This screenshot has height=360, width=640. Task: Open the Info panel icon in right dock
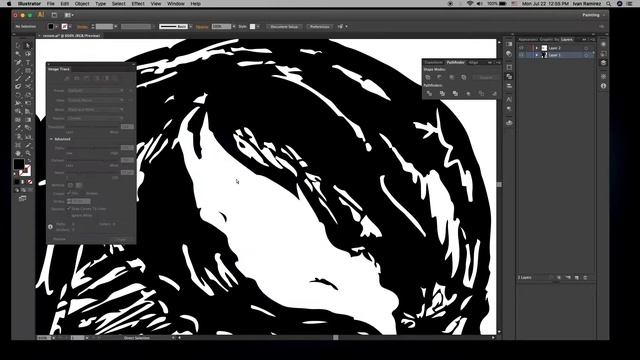pos(604,86)
